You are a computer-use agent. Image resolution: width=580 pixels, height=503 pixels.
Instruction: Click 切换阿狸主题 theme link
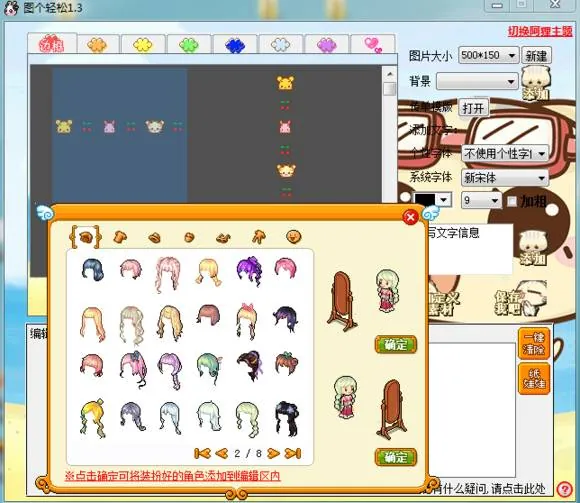pos(540,31)
